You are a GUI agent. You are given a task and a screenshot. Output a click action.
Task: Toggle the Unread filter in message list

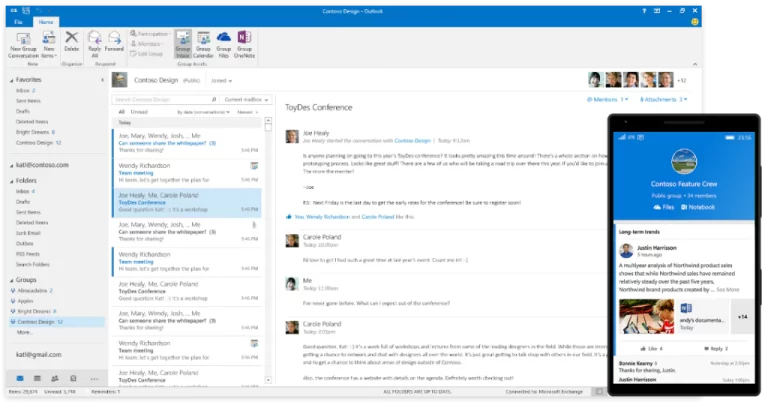tap(139, 112)
